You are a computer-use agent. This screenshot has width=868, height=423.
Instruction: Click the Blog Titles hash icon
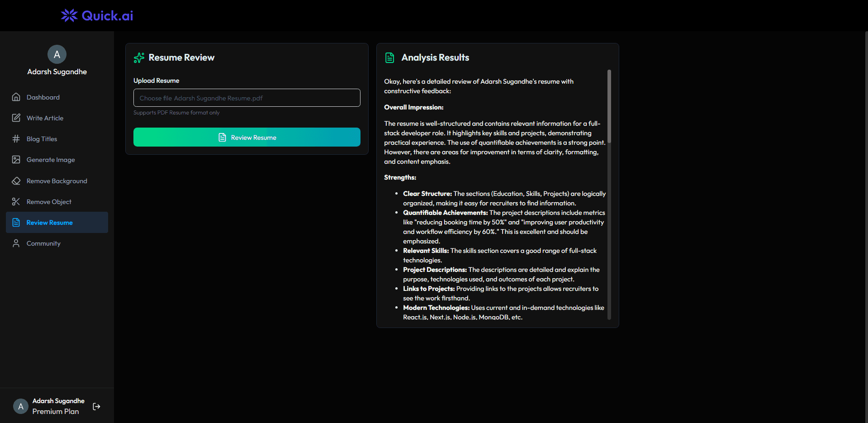click(x=16, y=139)
